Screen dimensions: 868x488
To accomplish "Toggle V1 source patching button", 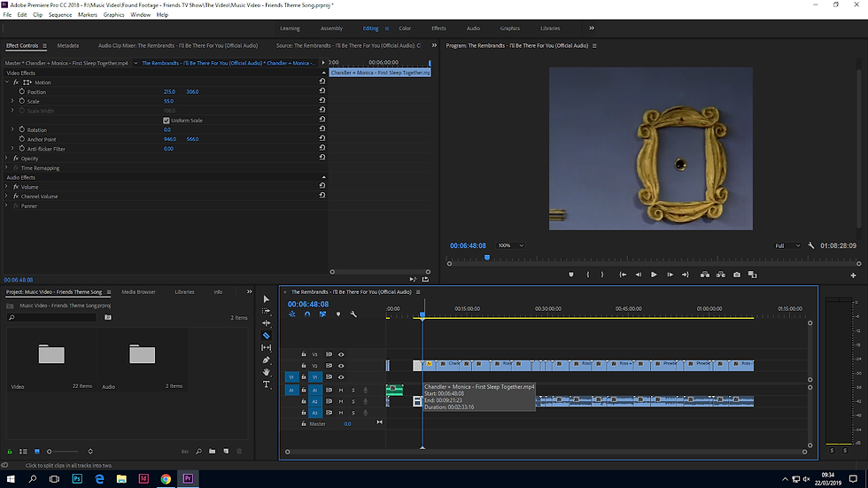I will [291, 377].
